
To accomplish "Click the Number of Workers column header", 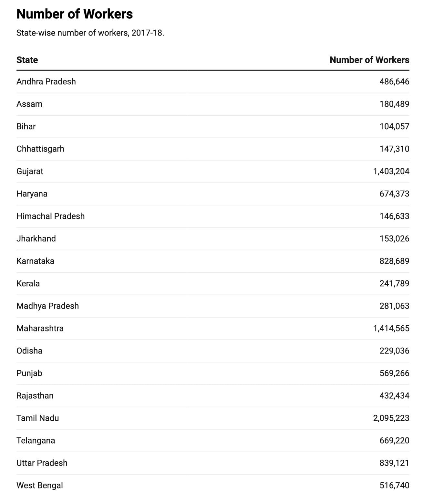I will [x=369, y=60].
